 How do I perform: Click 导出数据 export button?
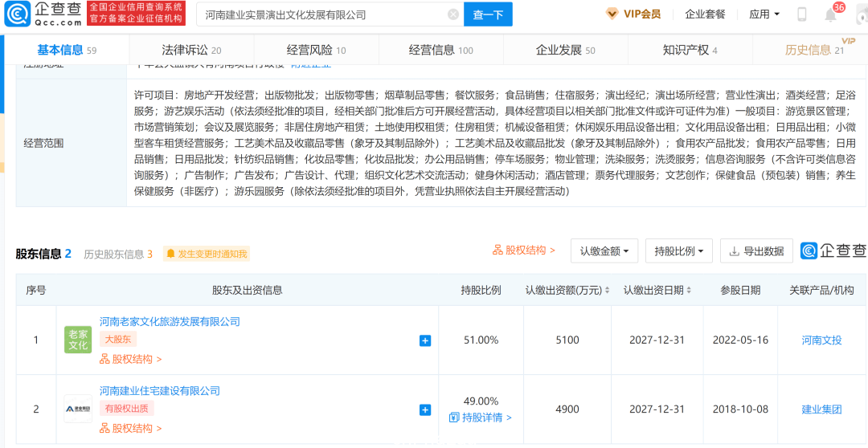click(756, 251)
